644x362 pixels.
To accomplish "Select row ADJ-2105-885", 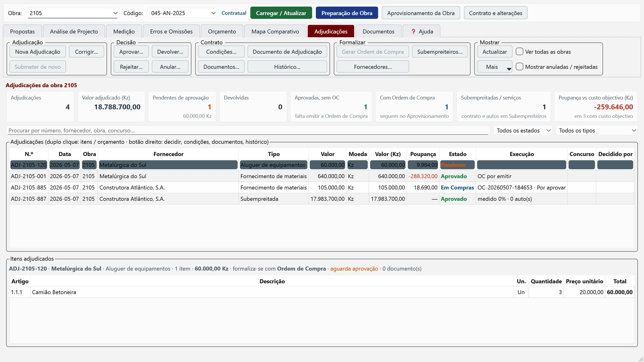I will click(x=322, y=188).
